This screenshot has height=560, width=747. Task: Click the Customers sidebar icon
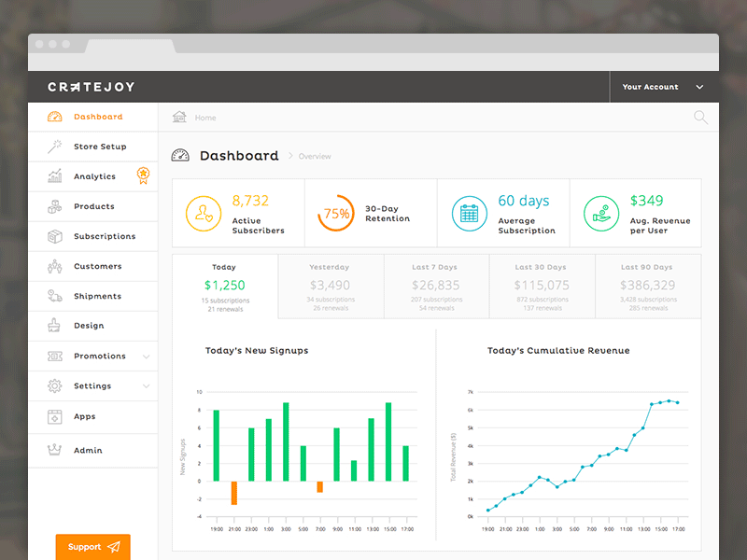56,266
